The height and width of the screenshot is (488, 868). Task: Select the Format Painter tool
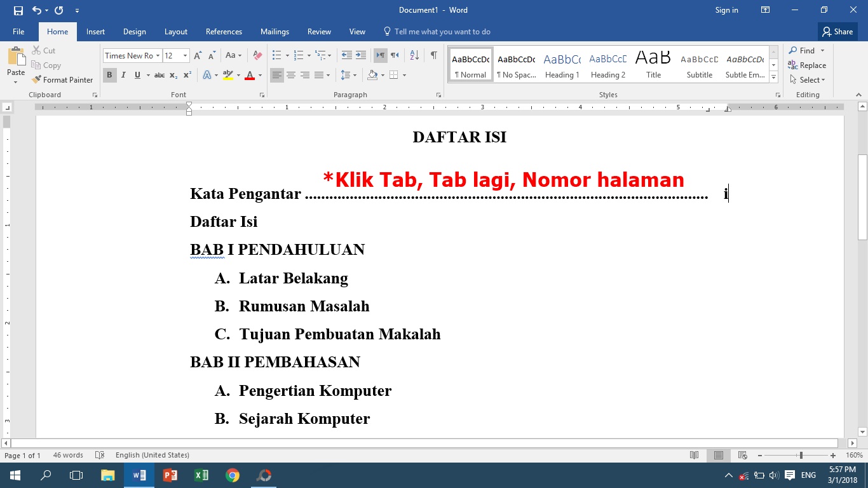[62, 79]
